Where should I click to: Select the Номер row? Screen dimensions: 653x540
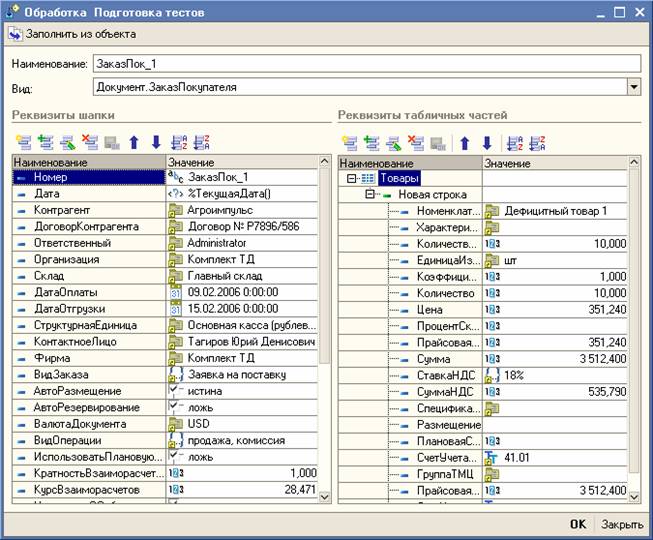(x=165, y=177)
